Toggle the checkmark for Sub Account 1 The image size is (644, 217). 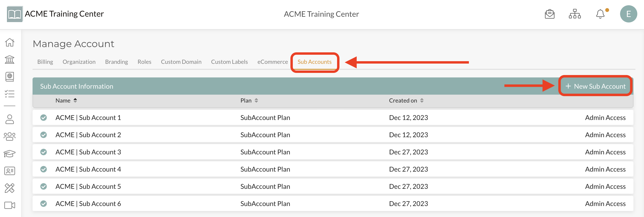click(x=44, y=118)
